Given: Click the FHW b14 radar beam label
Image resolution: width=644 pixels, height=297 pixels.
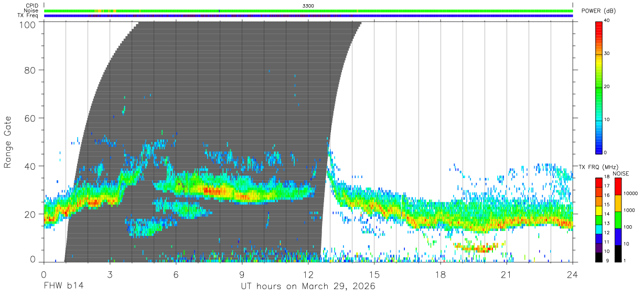Looking at the screenshot, I should coord(64,287).
